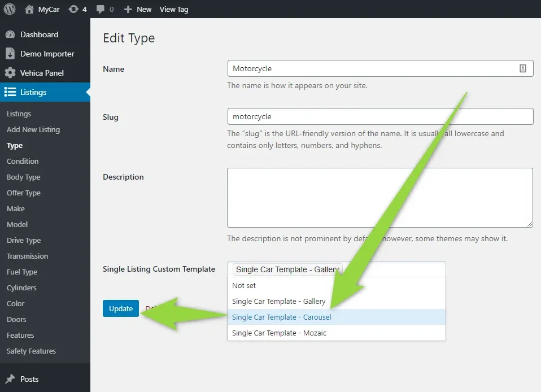541x392 pixels.
Task: Open the Single Listing Custom Template dropdown
Action: [337, 269]
